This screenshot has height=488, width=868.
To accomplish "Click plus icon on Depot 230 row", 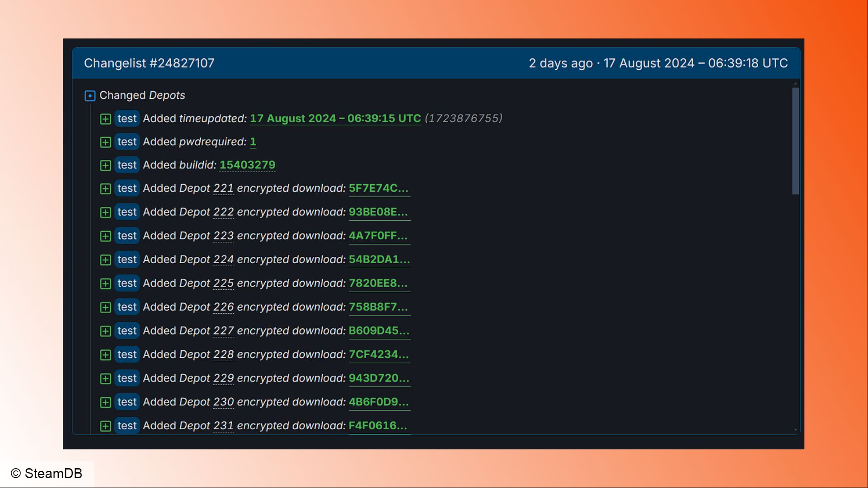I will pyautogui.click(x=105, y=402).
